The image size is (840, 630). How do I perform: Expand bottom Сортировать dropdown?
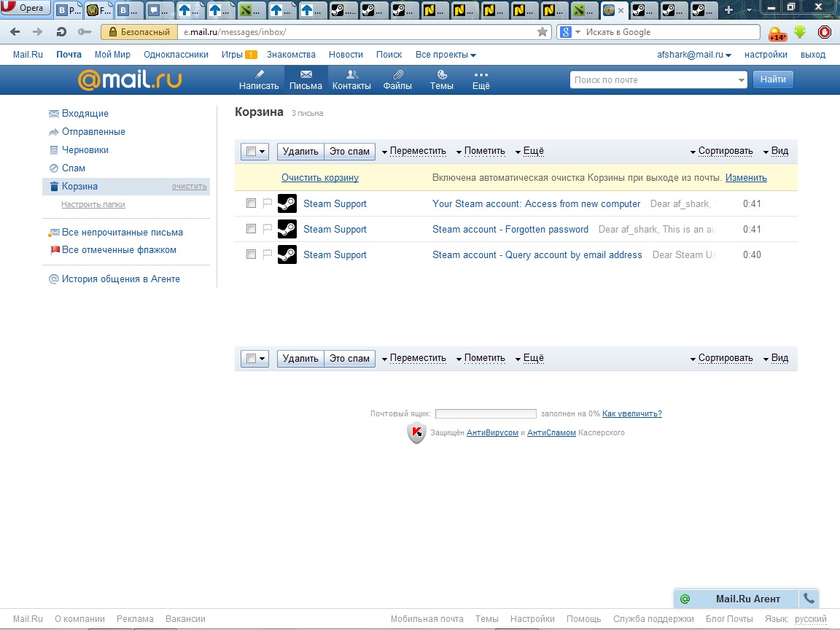click(x=722, y=358)
